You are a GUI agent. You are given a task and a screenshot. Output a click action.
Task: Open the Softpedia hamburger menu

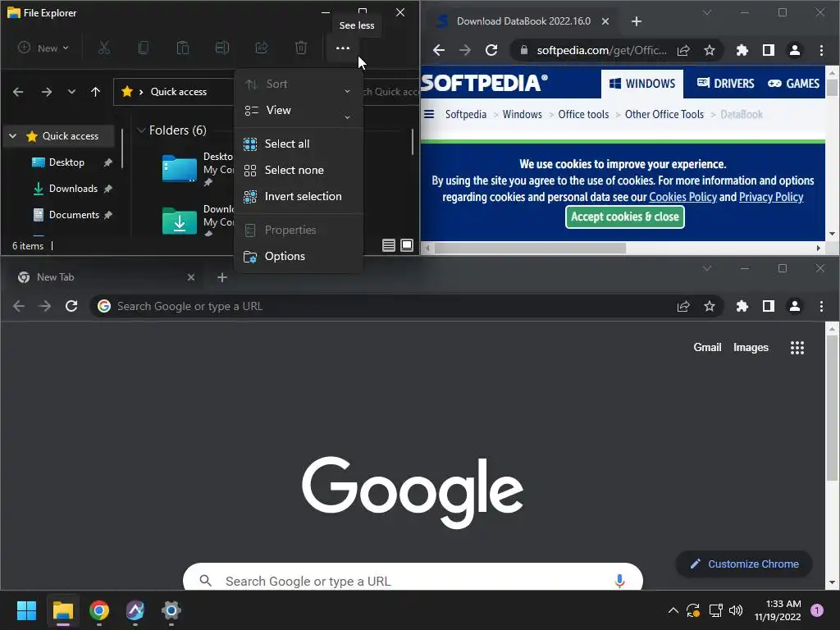point(429,114)
